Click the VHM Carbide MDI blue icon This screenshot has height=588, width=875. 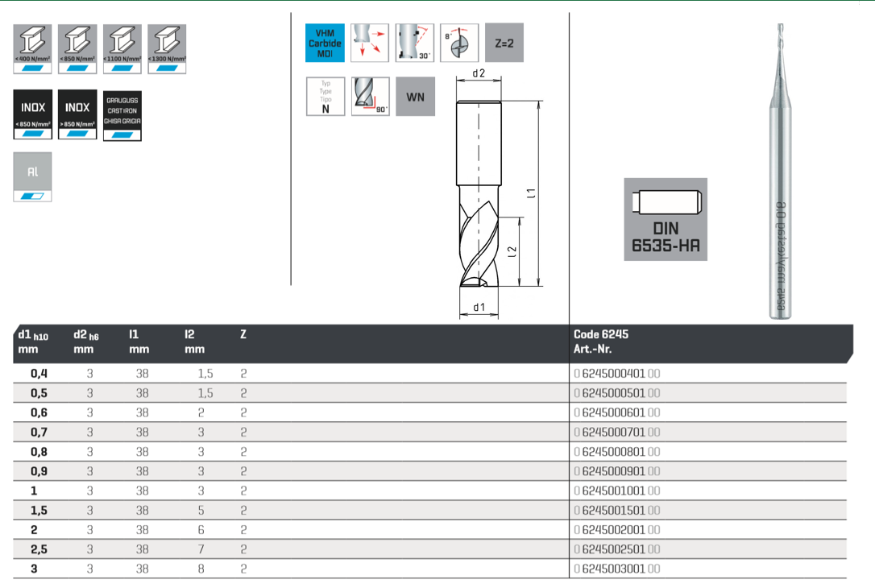click(326, 43)
